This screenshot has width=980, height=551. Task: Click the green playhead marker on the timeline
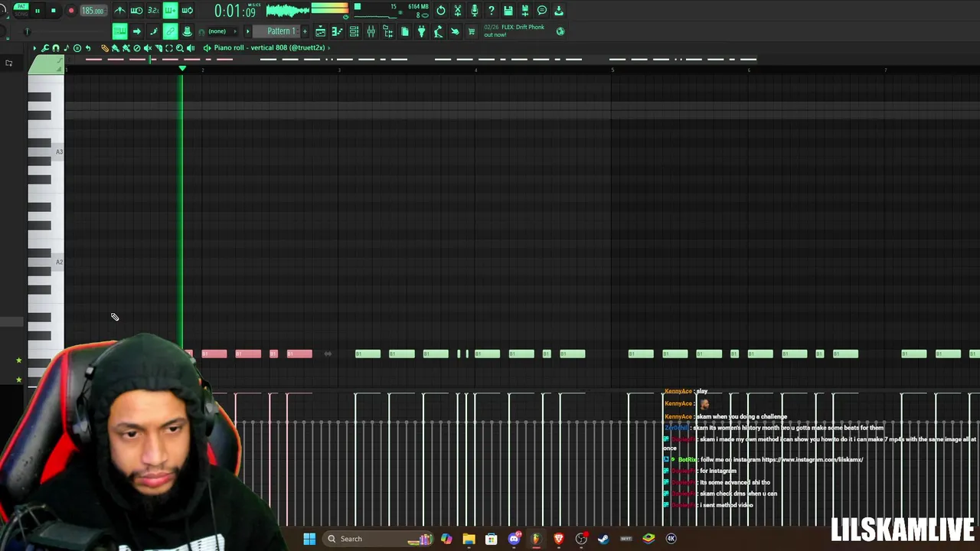182,69
